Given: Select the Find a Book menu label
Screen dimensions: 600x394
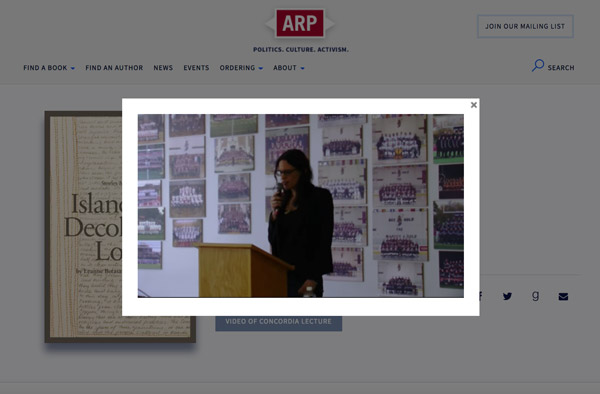Looking at the screenshot, I should pyautogui.click(x=45, y=68).
